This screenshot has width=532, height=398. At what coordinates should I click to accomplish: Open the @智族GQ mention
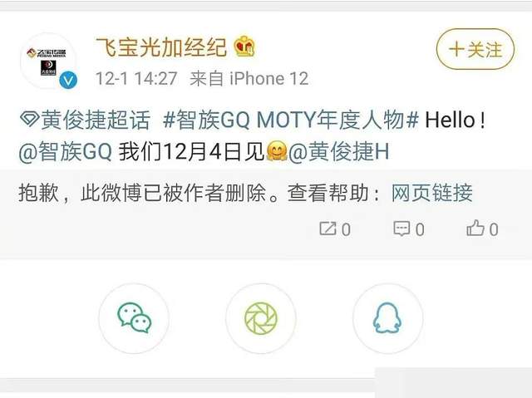[x=65, y=151]
